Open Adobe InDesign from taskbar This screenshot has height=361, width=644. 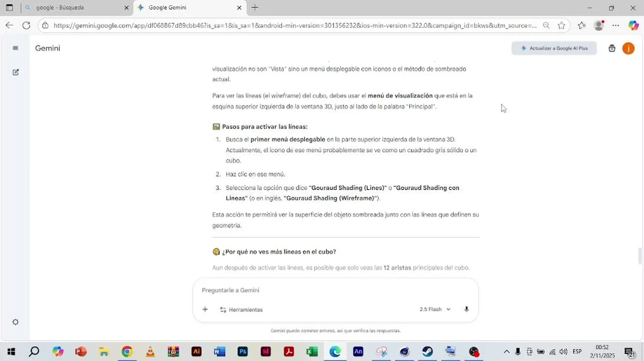tap(266, 352)
